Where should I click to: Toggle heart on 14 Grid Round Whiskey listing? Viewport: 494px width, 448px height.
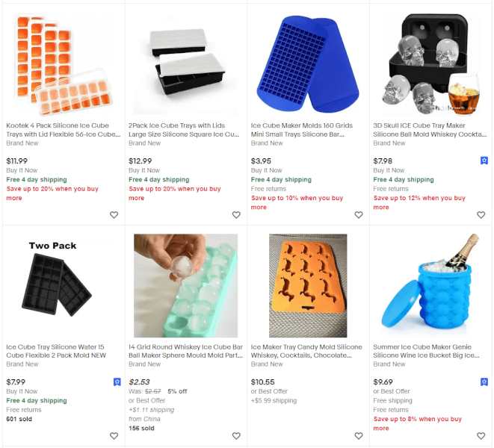tap(236, 436)
